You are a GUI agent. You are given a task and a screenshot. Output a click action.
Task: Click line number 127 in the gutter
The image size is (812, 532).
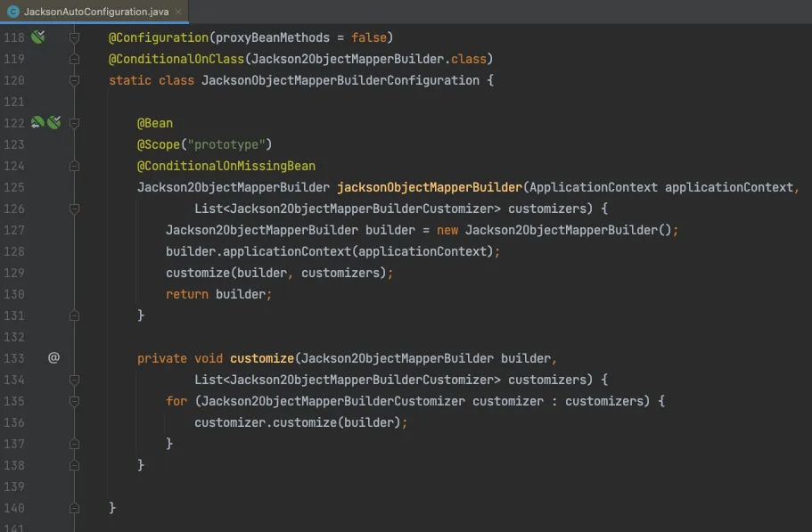pyautogui.click(x=14, y=230)
